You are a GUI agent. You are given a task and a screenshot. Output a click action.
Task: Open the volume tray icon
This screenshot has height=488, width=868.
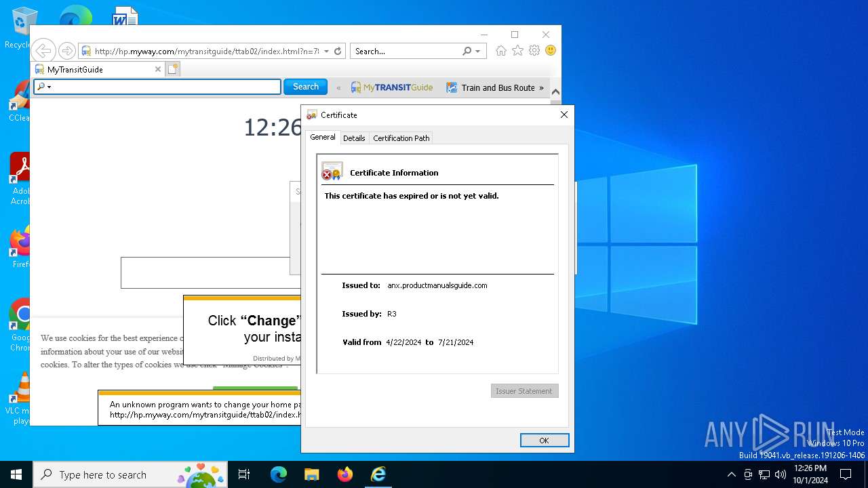pyautogui.click(x=781, y=474)
